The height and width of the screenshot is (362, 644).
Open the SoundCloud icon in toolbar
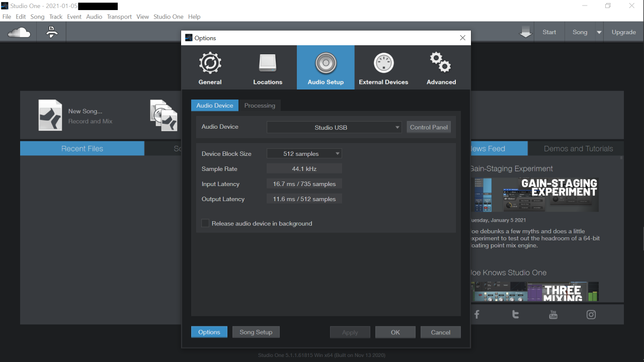pos(19,33)
